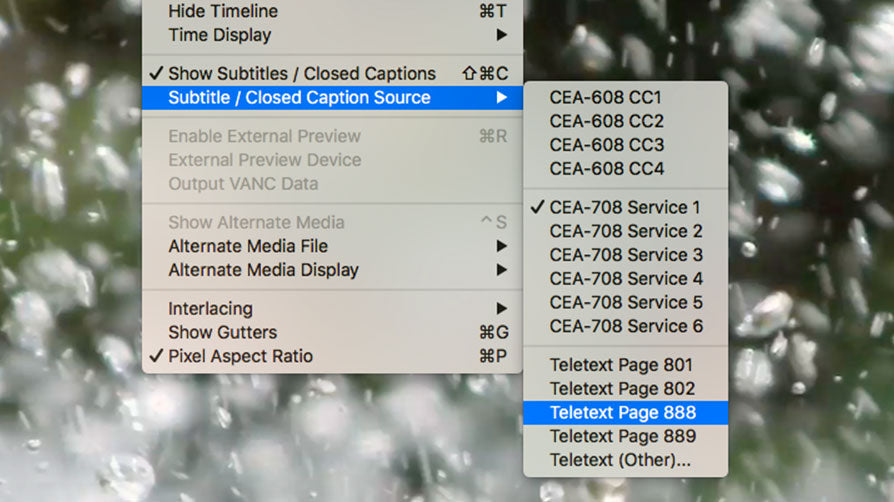894x502 pixels.
Task: Select CEA-608 CC2 caption source
Action: [606, 121]
